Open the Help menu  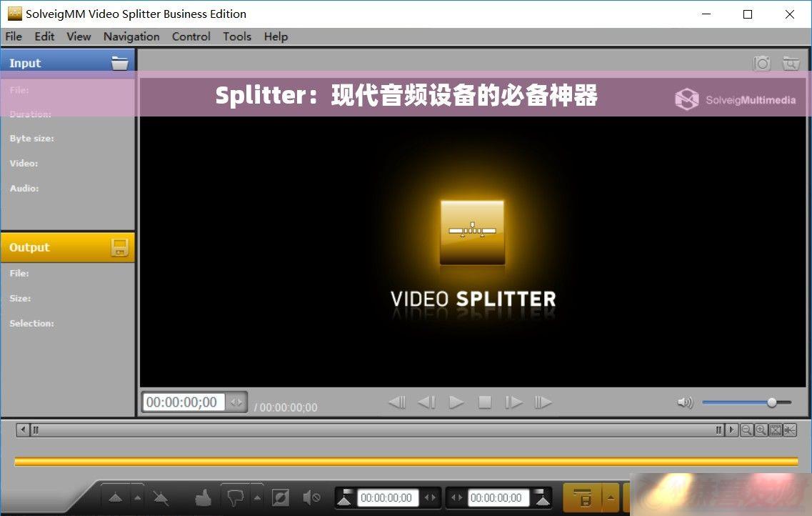coord(276,36)
